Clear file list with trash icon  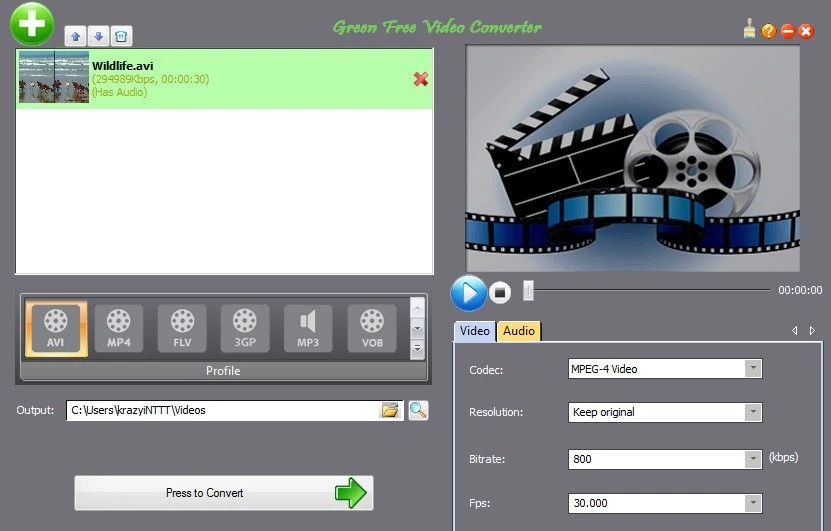pyautogui.click(x=120, y=36)
